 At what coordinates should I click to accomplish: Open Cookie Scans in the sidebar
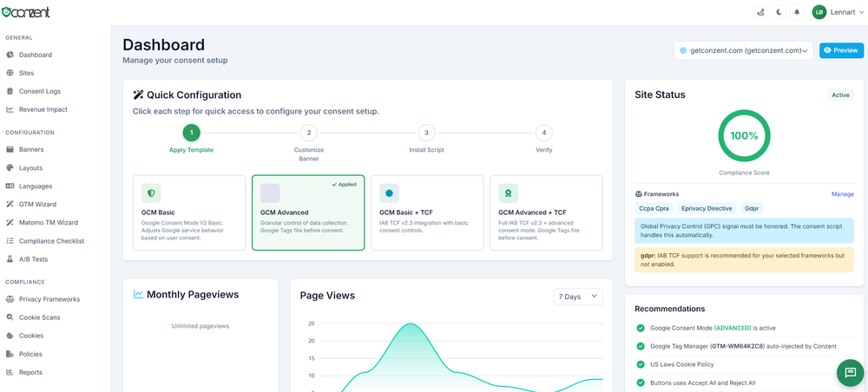click(39, 317)
